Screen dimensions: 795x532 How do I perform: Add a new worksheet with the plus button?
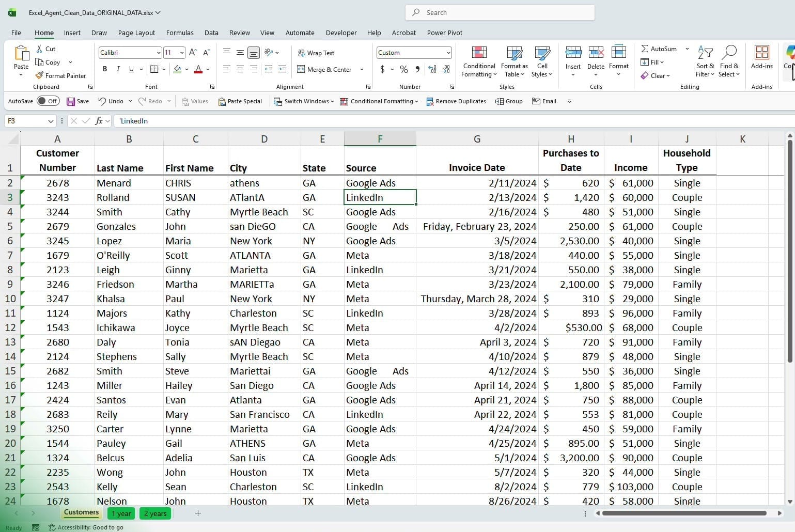(x=198, y=513)
